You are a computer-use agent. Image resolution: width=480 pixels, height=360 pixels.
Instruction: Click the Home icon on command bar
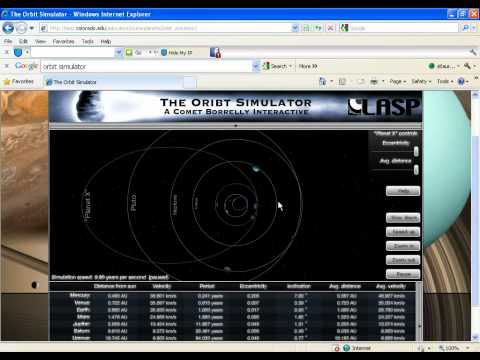coord(323,81)
